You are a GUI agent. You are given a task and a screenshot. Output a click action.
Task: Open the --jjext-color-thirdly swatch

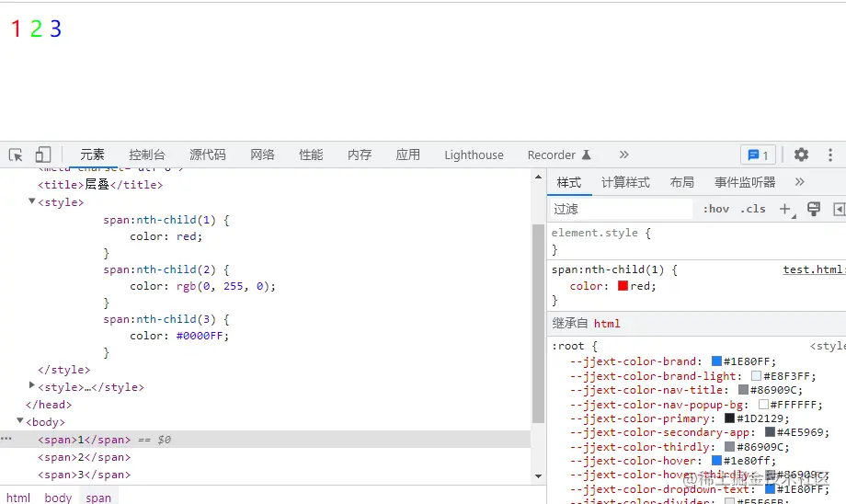(x=729, y=447)
